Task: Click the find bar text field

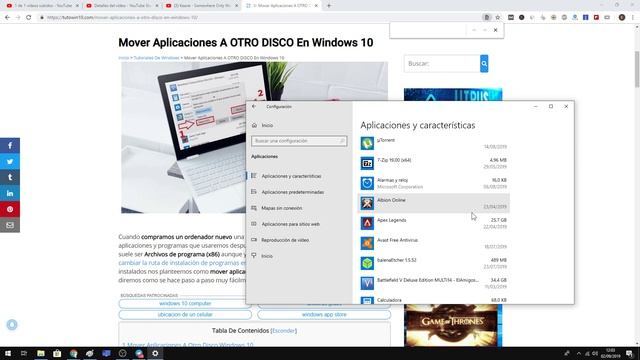Action: coord(428,30)
